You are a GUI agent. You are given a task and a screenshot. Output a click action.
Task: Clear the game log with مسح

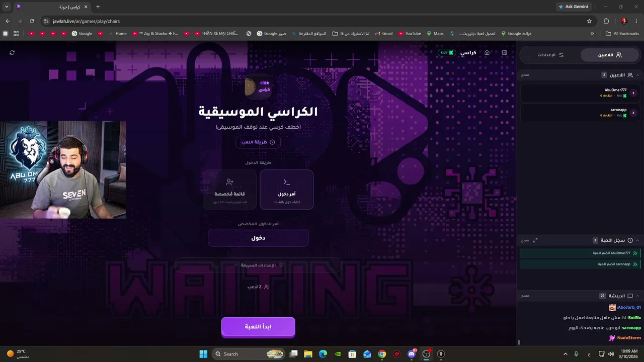coord(525,240)
